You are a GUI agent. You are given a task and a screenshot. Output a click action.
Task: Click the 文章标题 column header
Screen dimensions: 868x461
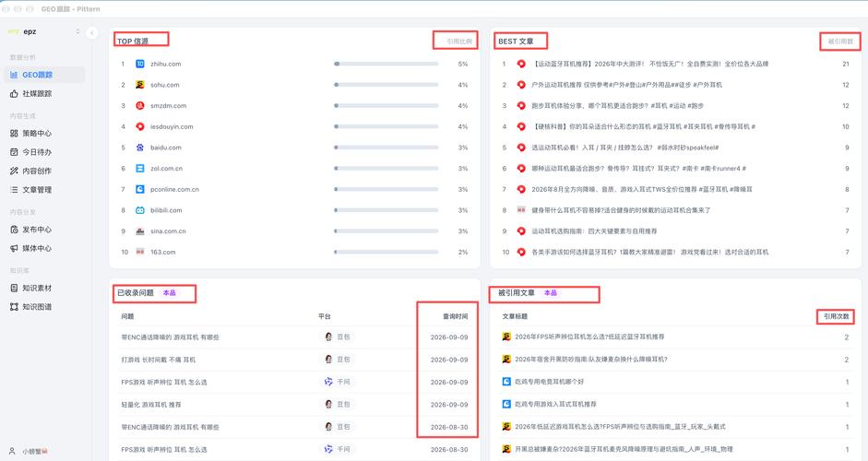[515, 316]
